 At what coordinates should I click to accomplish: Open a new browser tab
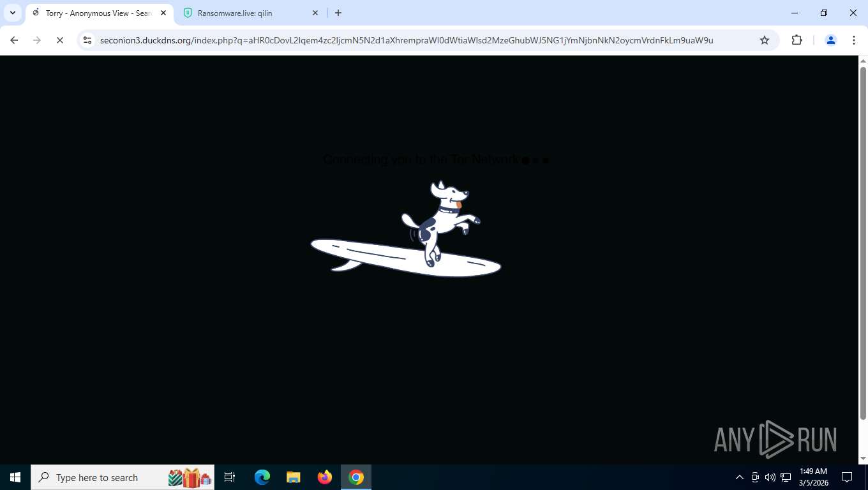pyautogui.click(x=338, y=13)
